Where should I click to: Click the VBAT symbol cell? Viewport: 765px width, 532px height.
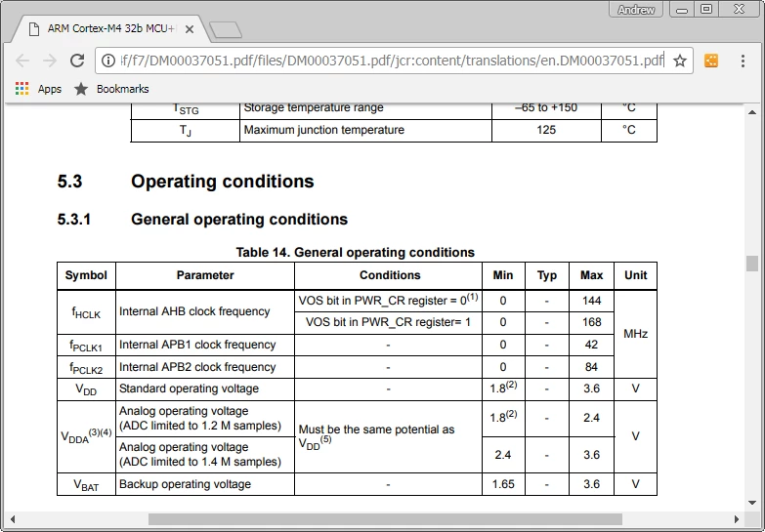86,485
